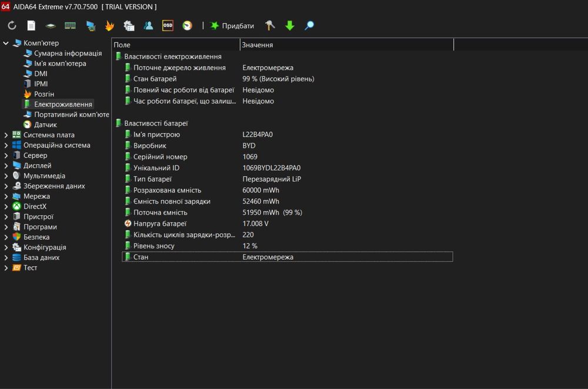
Task: Select Сумарна інформація in the tree
Action: pyautogui.click(x=68, y=54)
